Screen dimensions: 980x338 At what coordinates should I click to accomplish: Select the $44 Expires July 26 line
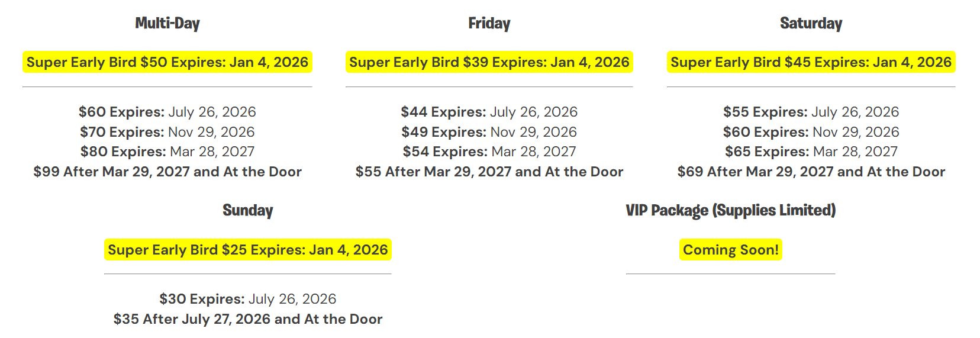pos(489,112)
